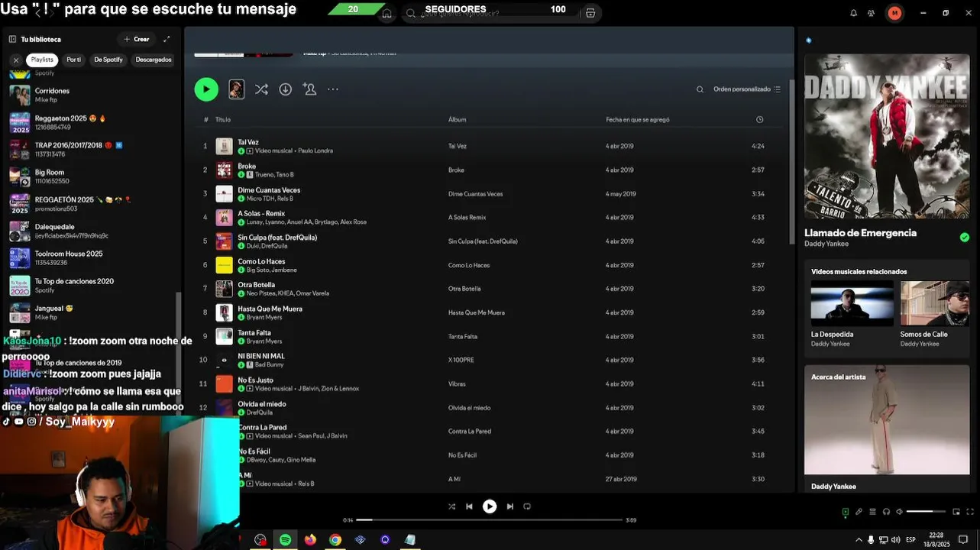Select the Playlists filter chip

[x=42, y=60]
